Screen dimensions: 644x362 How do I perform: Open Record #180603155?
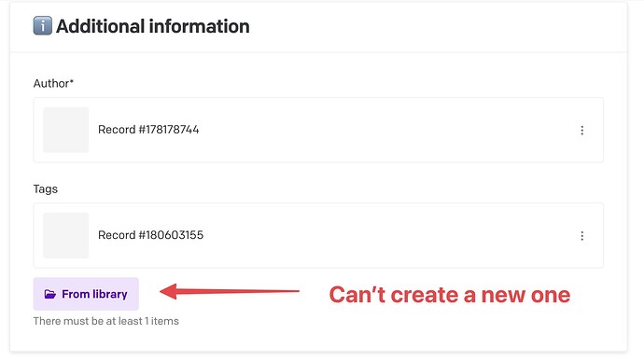150,235
